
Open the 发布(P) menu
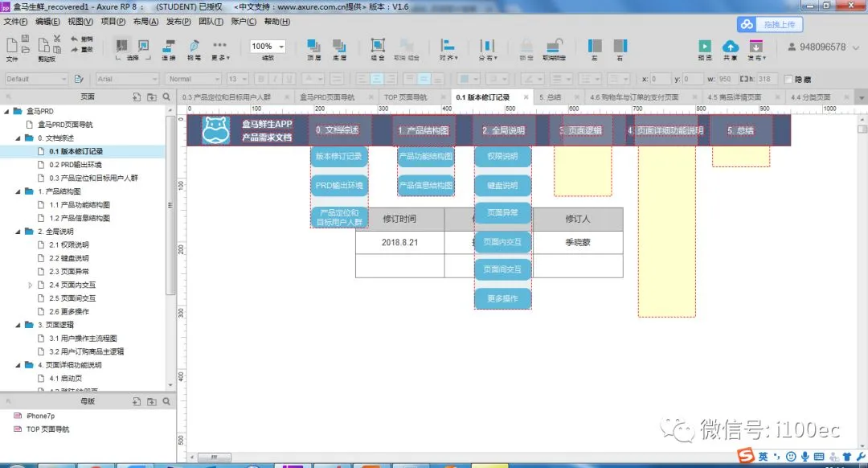tap(178, 22)
